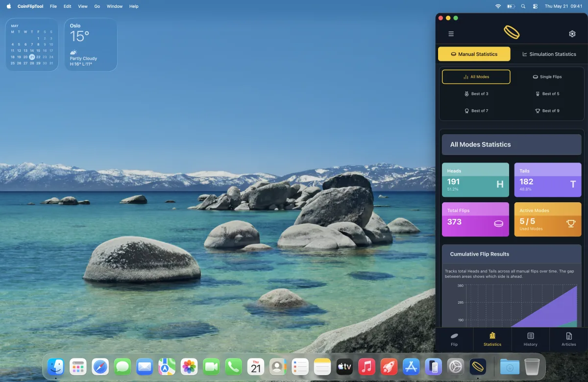Screen dimensions: 588x382
Task: Open Mail from the Dock
Action: [145, 366]
